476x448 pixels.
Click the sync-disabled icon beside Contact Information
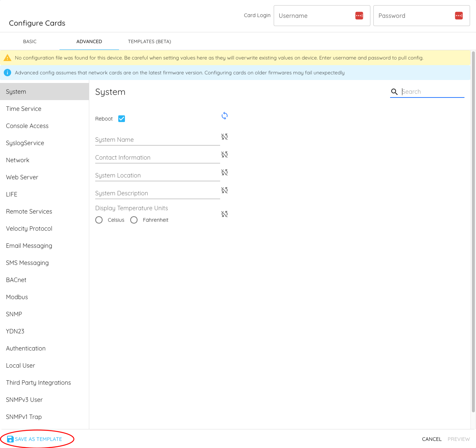coord(225,154)
